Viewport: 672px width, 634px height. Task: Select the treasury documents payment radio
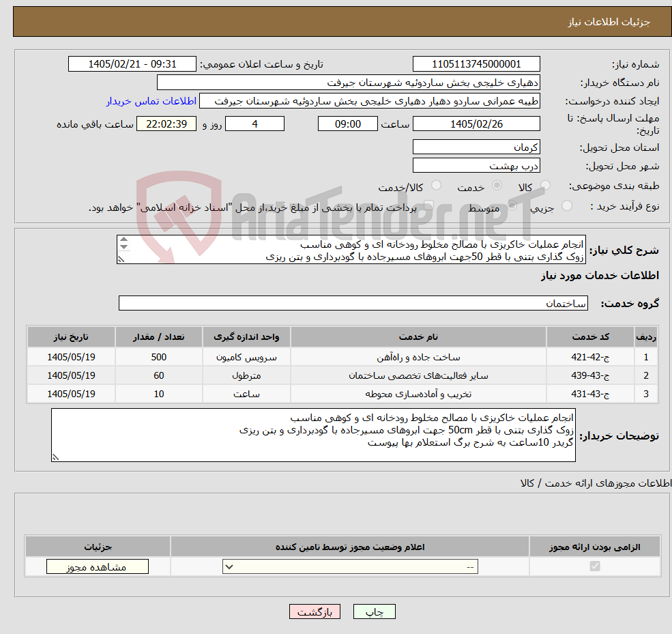click(428, 206)
